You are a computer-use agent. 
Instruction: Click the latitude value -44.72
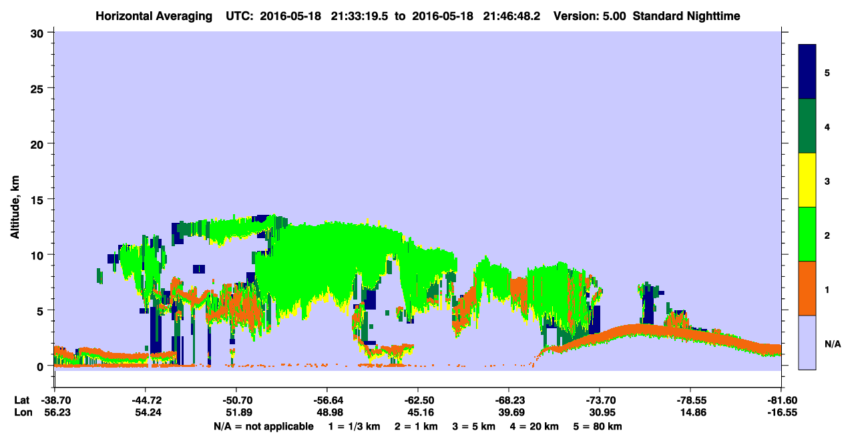point(145,400)
